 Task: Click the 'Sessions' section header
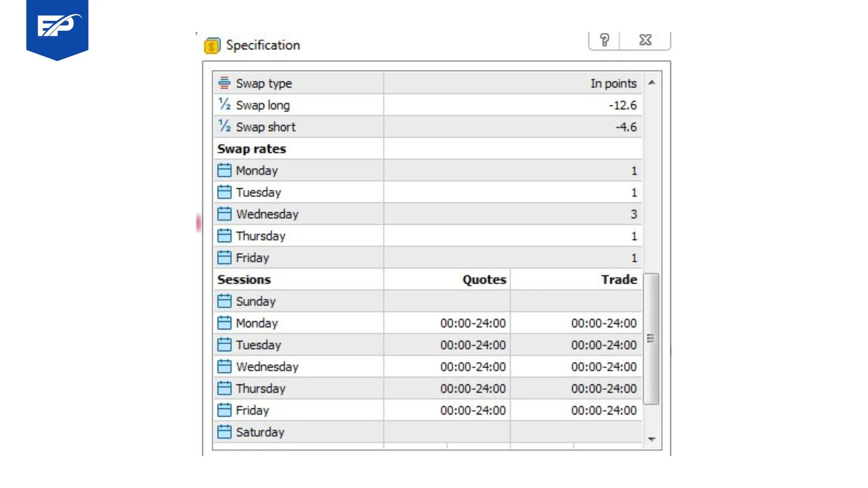(x=244, y=279)
